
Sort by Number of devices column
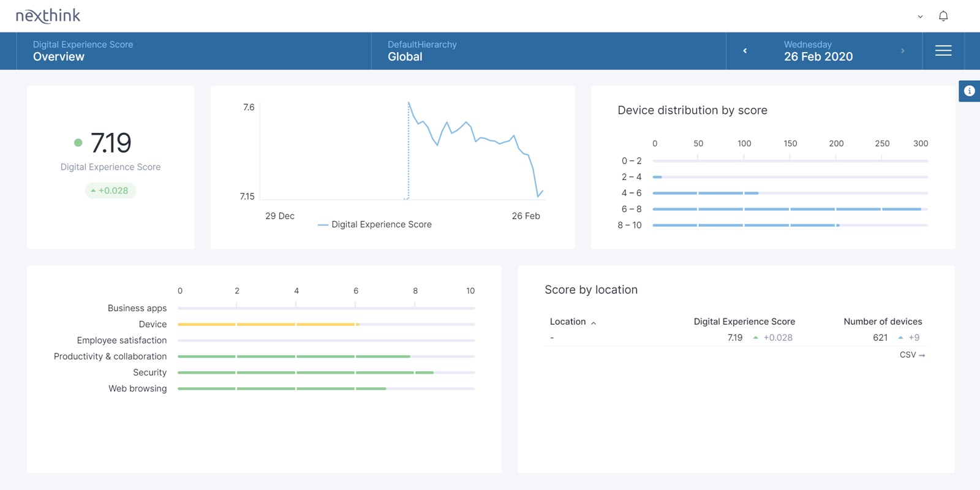882,322
